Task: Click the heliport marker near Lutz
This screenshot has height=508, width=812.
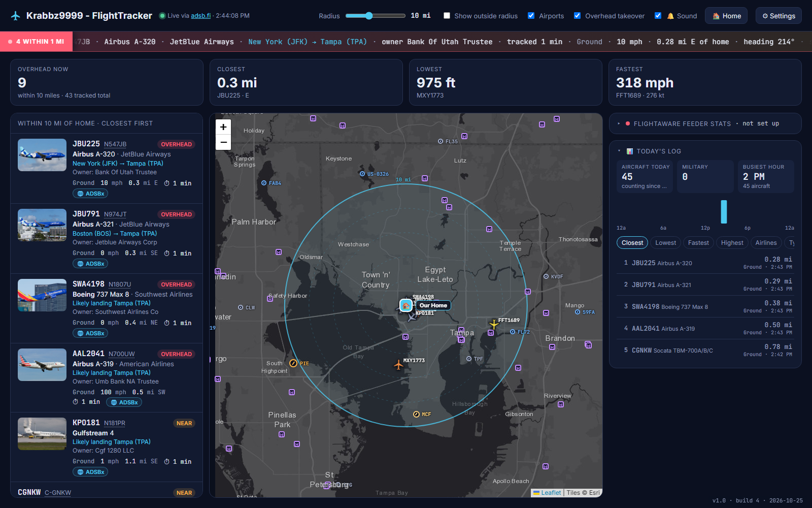Action: coord(464,136)
